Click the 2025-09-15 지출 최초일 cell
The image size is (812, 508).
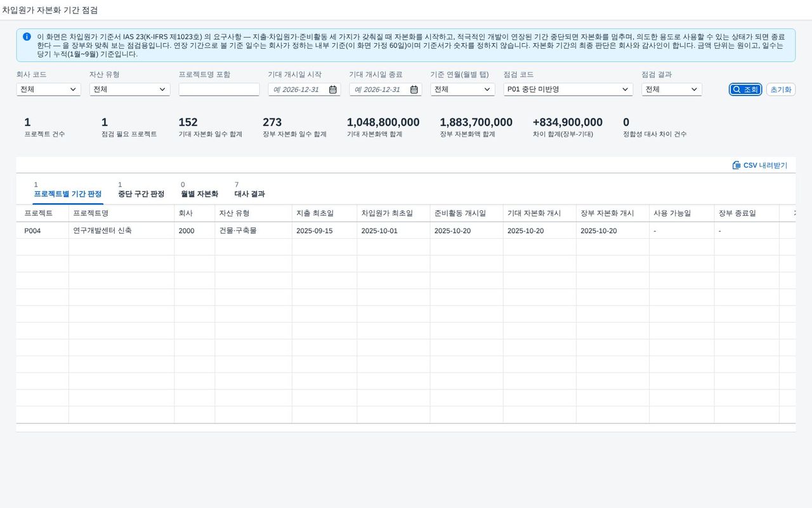(x=324, y=231)
